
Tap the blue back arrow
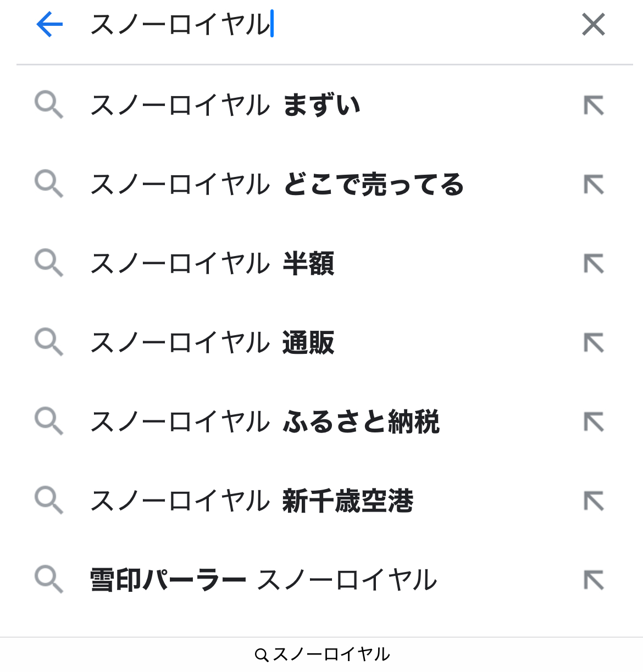point(49,25)
